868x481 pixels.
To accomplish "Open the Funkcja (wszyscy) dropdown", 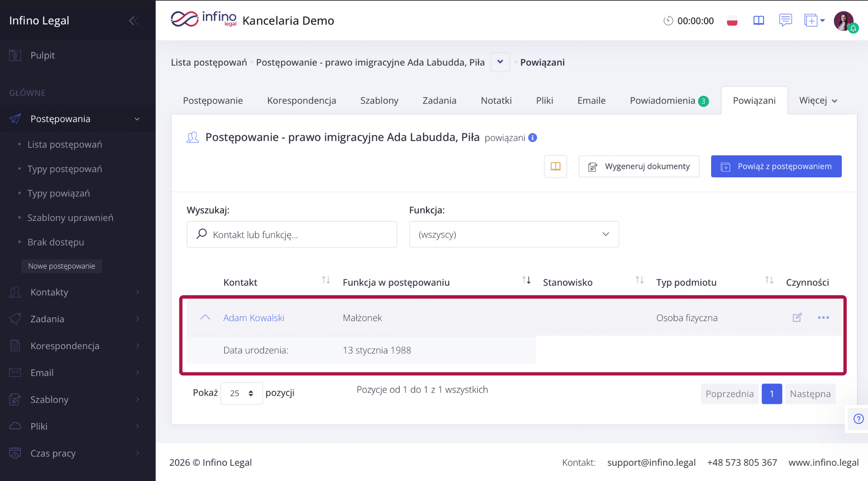I will tap(514, 234).
